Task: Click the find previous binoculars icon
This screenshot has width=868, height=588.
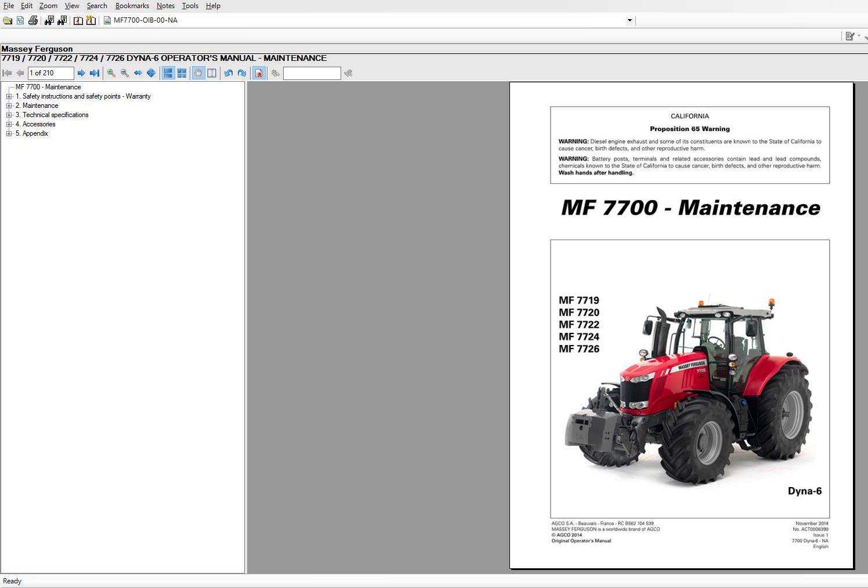Action: (276, 73)
